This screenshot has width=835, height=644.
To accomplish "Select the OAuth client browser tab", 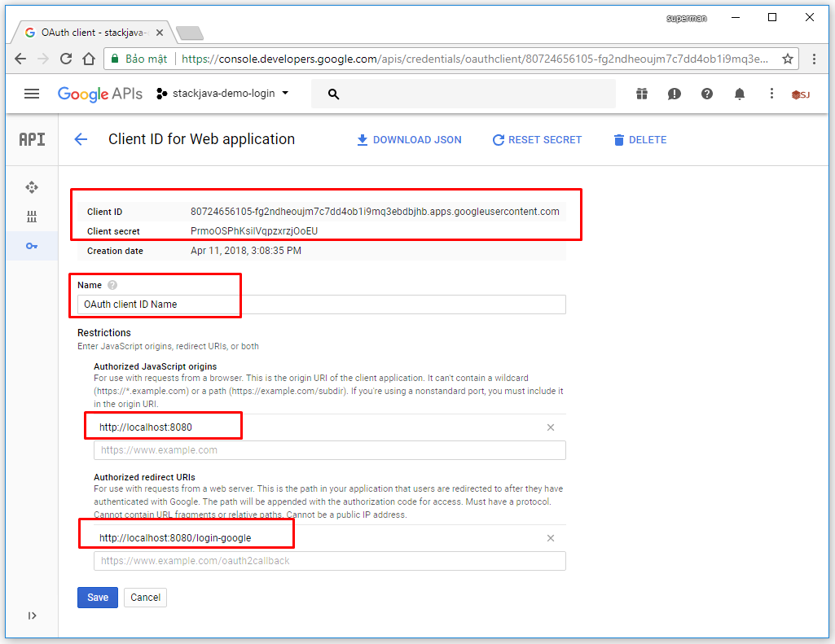I will 90,33.
